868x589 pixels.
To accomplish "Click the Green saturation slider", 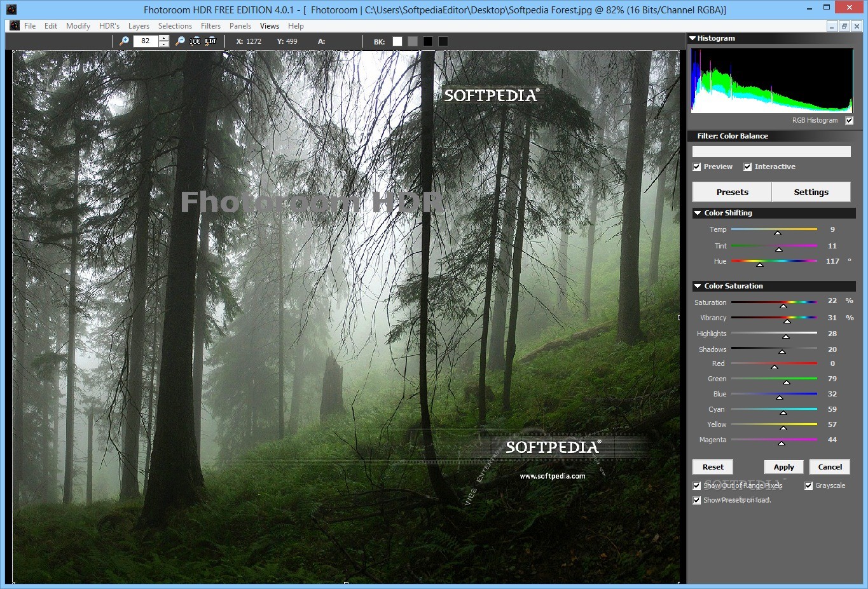I will 774,379.
